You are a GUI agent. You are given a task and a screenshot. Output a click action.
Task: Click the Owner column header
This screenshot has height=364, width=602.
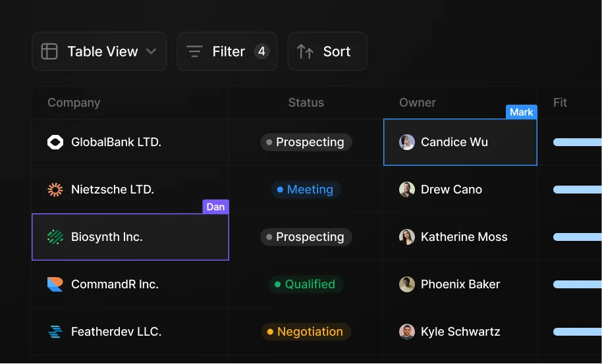[x=417, y=103]
